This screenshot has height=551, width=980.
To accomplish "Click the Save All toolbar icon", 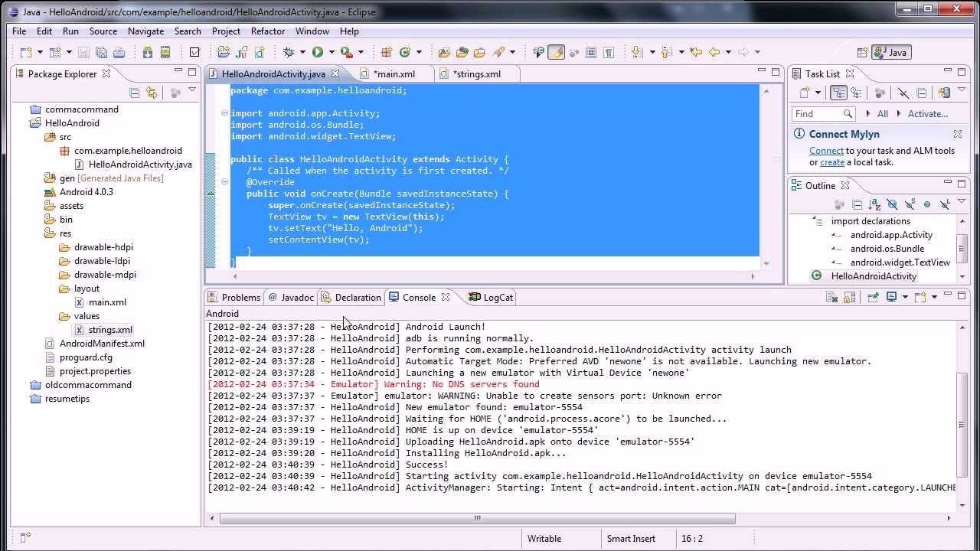I will (100, 52).
